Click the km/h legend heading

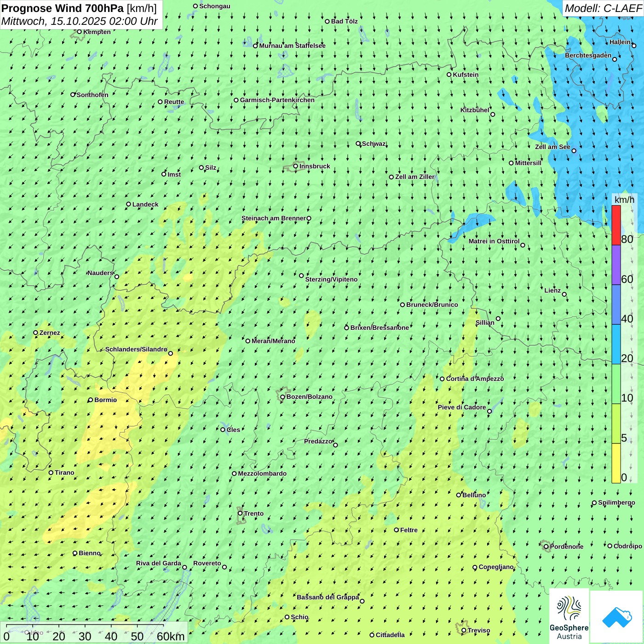[625, 200]
